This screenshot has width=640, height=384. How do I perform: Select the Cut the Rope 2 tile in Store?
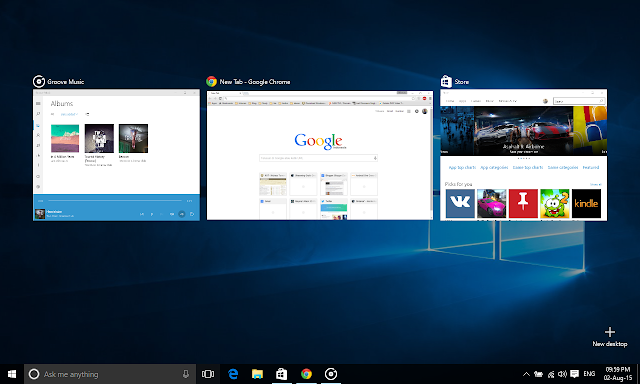555,203
